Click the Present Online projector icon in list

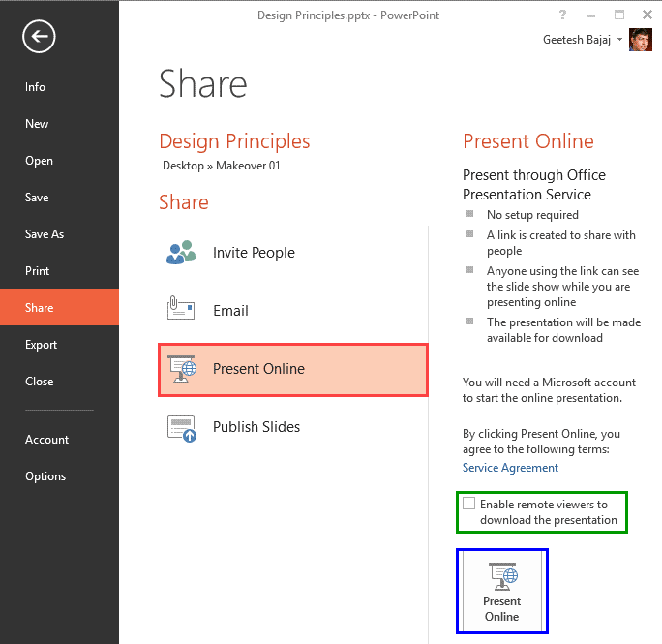tap(182, 369)
